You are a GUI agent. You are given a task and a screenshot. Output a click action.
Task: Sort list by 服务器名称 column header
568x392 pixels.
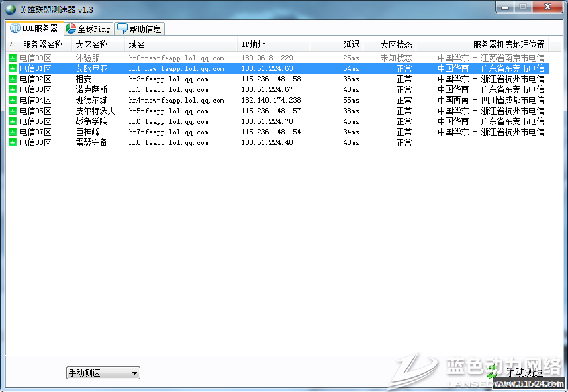pyautogui.click(x=42, y=44)
